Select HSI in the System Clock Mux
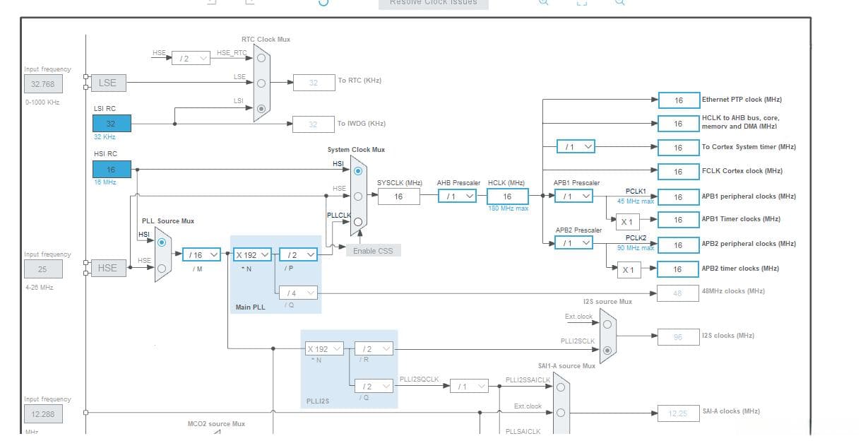This screenshot has height=441, width=868. pyautogui.click(x=358, y=170)
